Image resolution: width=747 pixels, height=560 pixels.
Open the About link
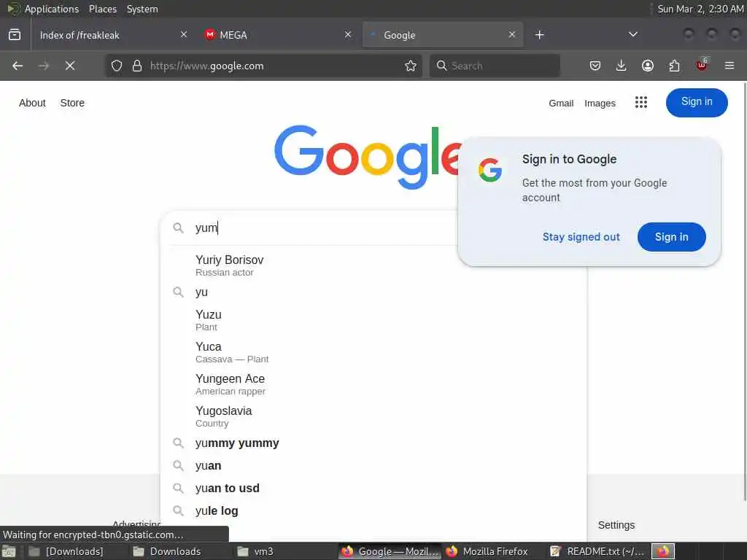(32, 103)
